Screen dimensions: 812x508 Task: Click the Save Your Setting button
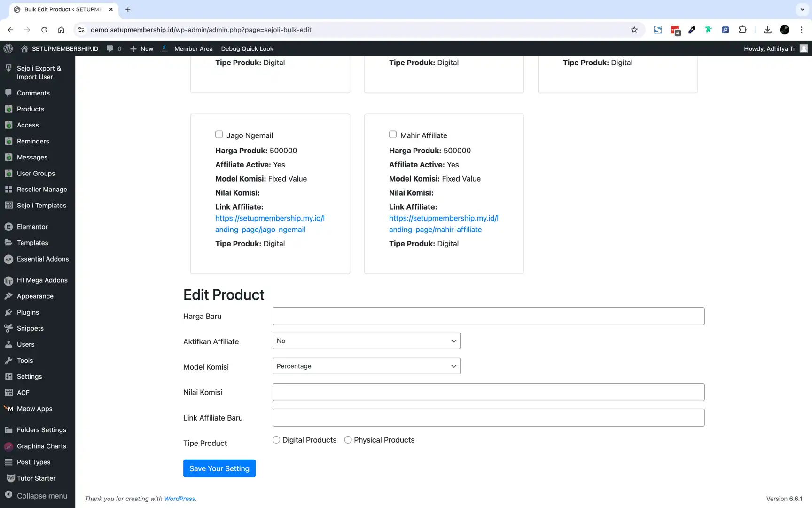point(219,468)
